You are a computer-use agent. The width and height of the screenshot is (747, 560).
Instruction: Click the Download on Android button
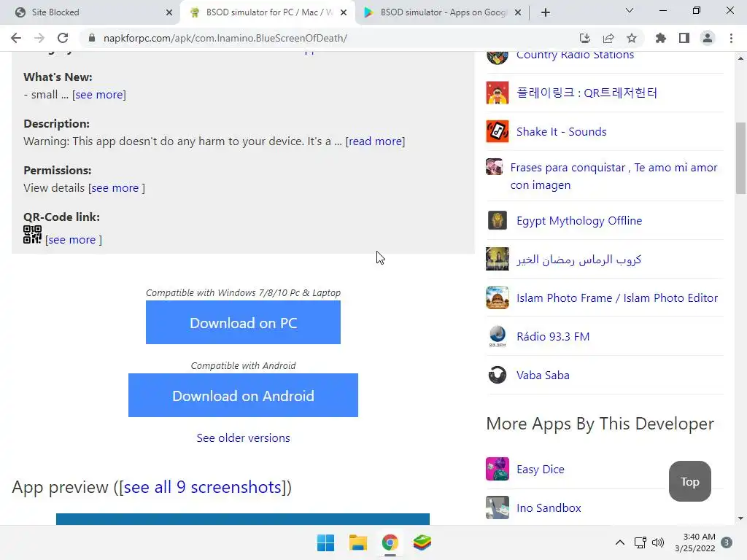(243, 395)
